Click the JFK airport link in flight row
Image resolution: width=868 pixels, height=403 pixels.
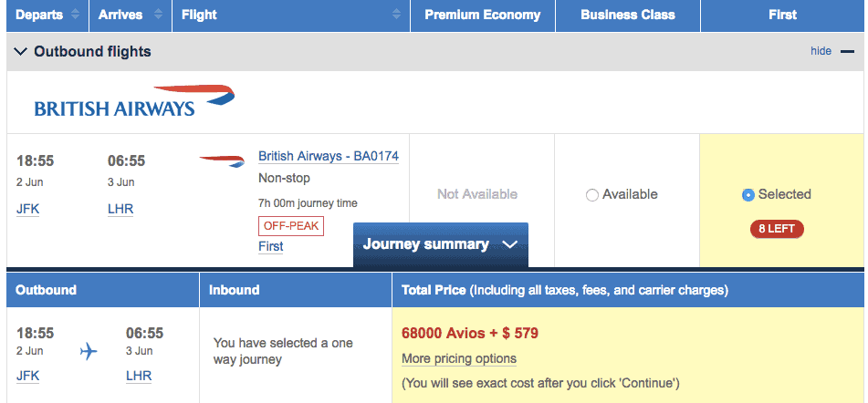point(28,209)
